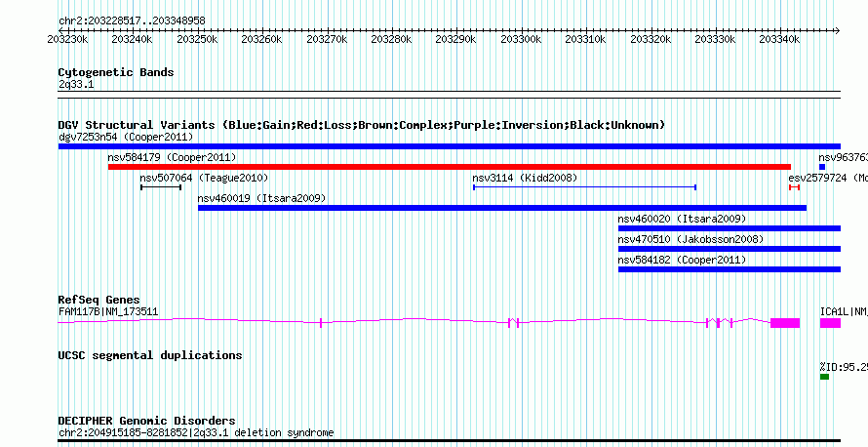Click the small red esv2579724 marker
Viewport: 868px width, 447px height.
click(795, 187)
